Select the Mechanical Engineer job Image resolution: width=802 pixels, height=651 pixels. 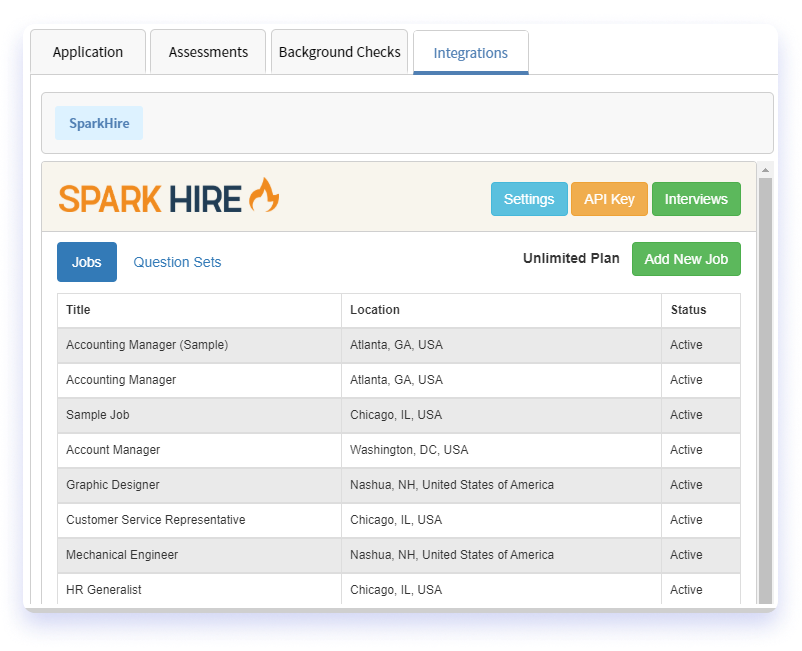122,555
